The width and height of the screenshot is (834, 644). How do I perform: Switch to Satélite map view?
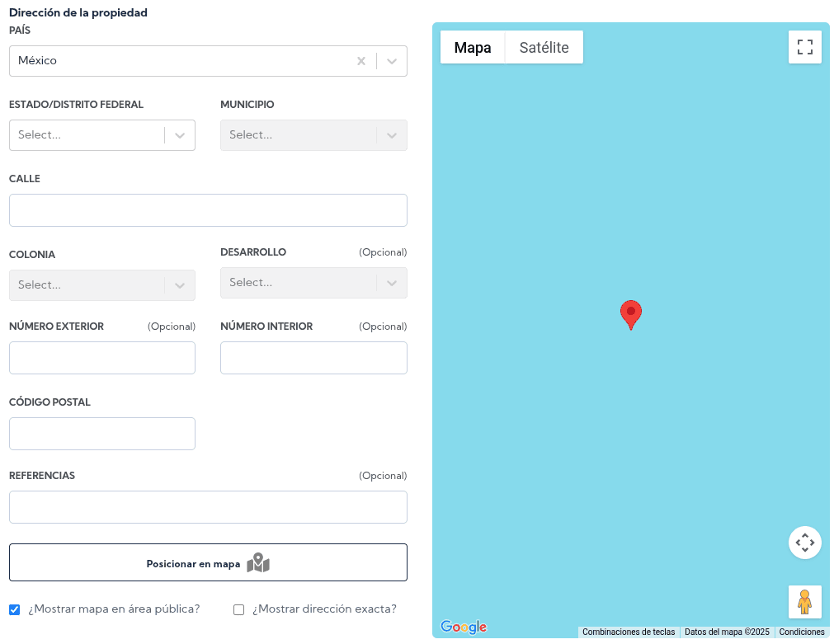coord(544,48)
